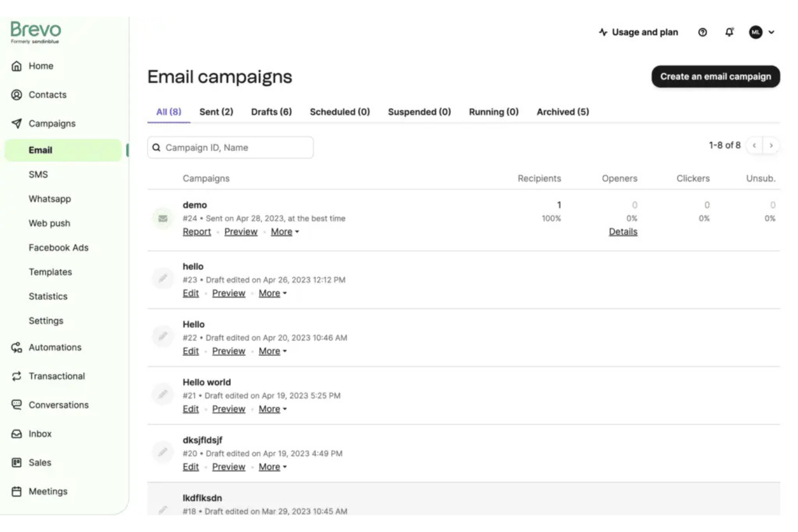The image size is (798, 532).
Task: Switch to the Archived (5) tab
Action: point(562,112)
